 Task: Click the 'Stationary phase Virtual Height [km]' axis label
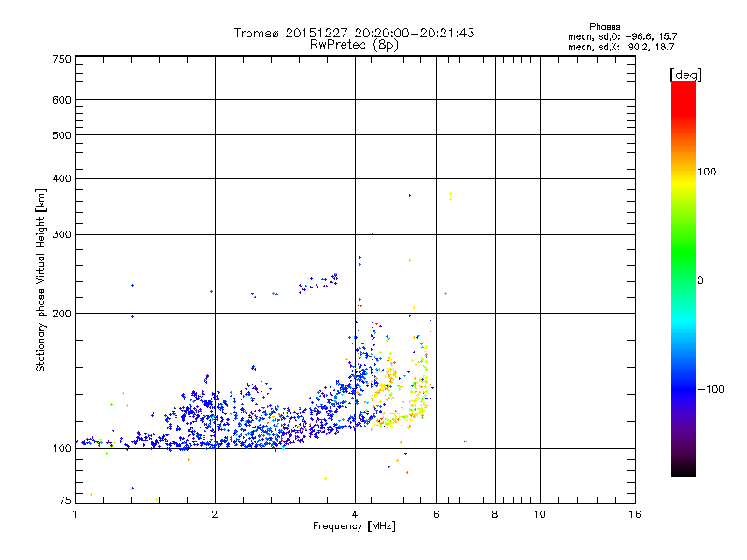pyautogui.click(x=41, y=280)
